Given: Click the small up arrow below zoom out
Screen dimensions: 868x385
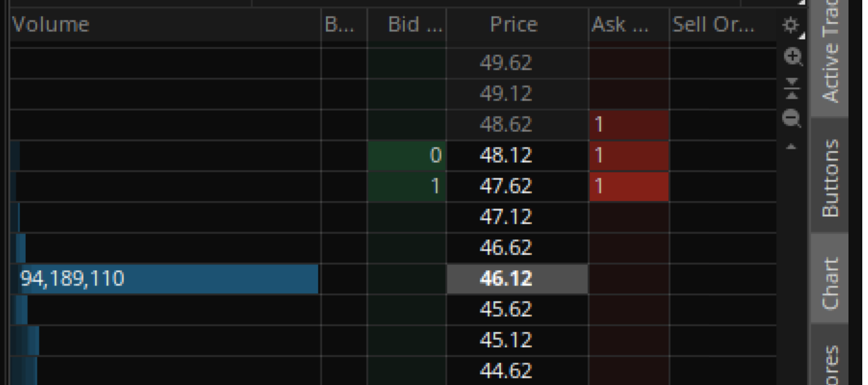Looking at the screenshot, I should (791, 146).
